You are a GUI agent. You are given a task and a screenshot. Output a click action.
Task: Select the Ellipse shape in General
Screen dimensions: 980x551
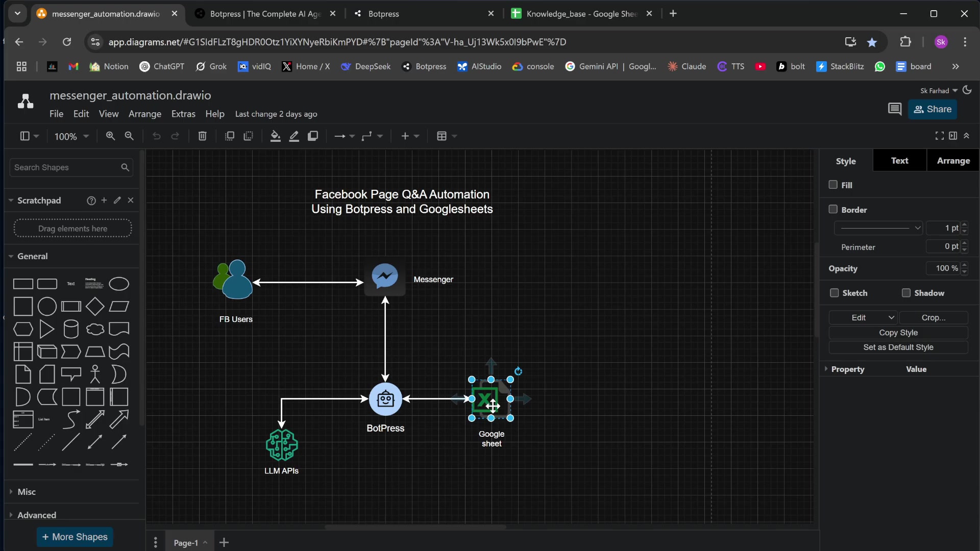tap(119, 284)
